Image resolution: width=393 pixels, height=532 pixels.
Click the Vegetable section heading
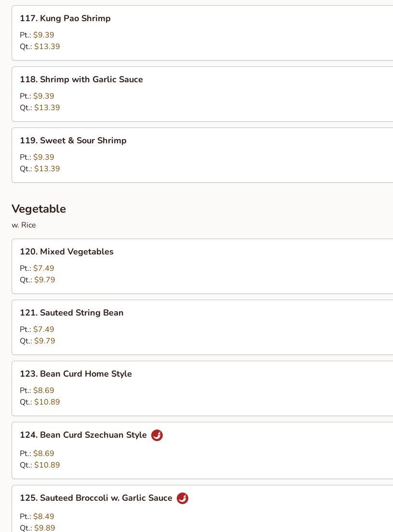[39, 209]
